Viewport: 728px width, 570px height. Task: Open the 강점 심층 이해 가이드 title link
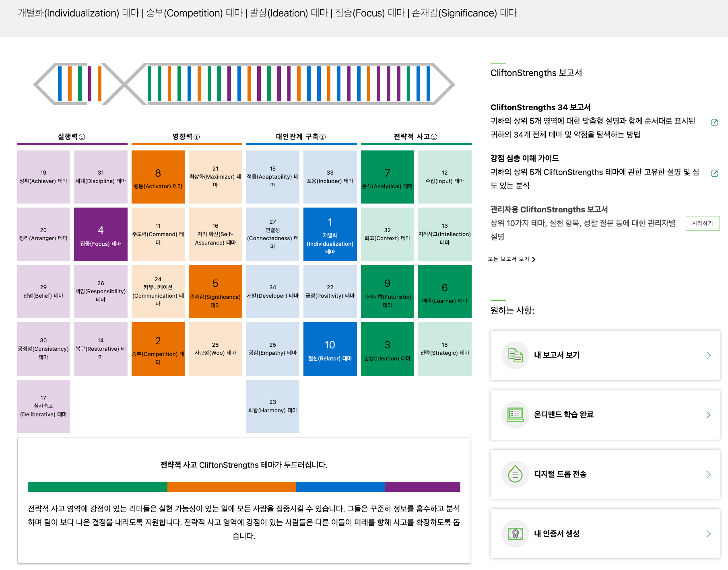click(525, 158)
